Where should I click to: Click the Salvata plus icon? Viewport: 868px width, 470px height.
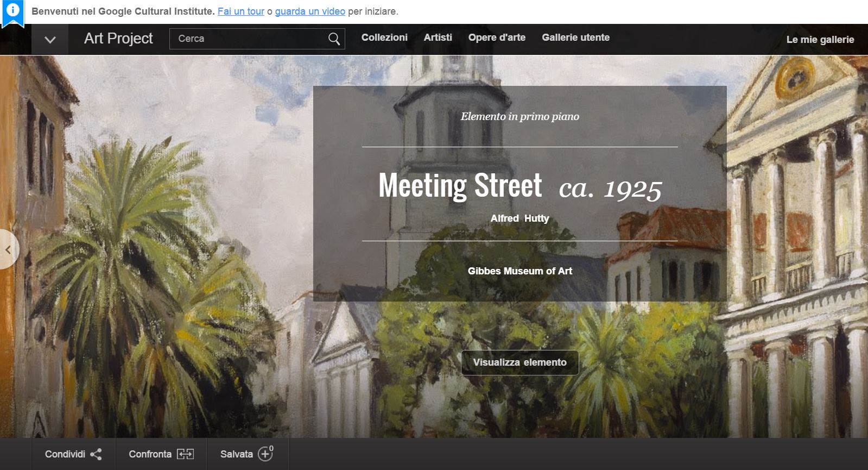click(265, 454)
